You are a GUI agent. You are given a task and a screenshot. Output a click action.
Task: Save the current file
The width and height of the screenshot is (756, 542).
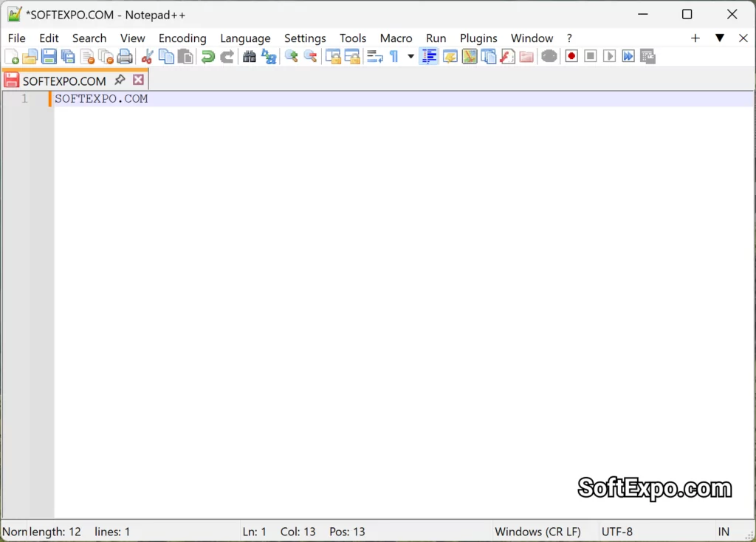point(49,56)
